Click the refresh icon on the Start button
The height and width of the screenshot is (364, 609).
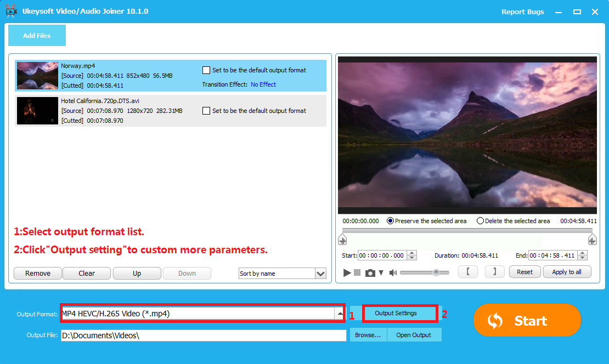[x=495, y=321]
